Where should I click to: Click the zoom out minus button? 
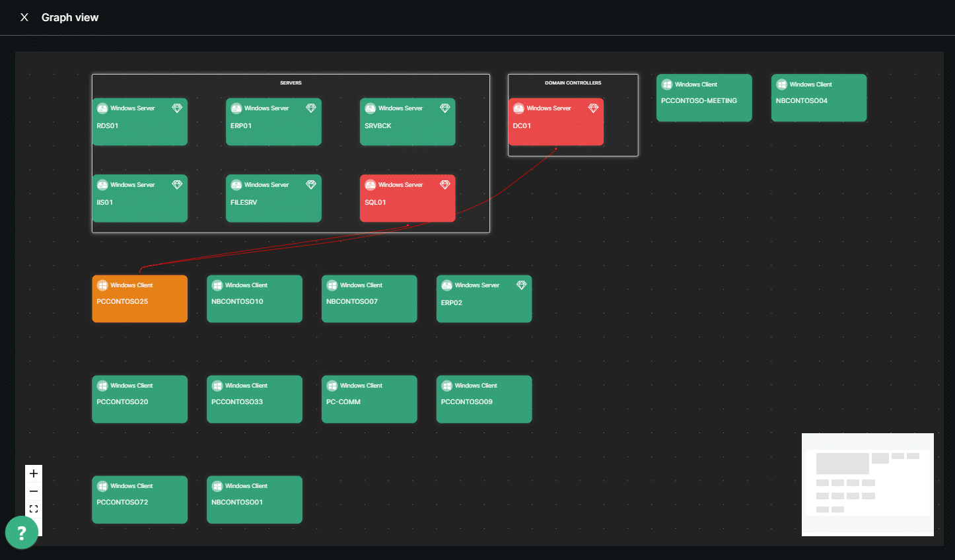[34, 491]
